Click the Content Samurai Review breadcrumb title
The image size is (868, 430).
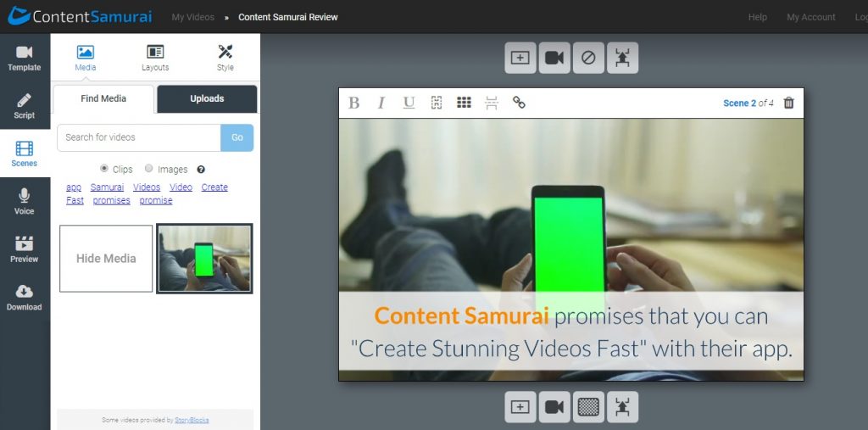(x=288, y=17)
